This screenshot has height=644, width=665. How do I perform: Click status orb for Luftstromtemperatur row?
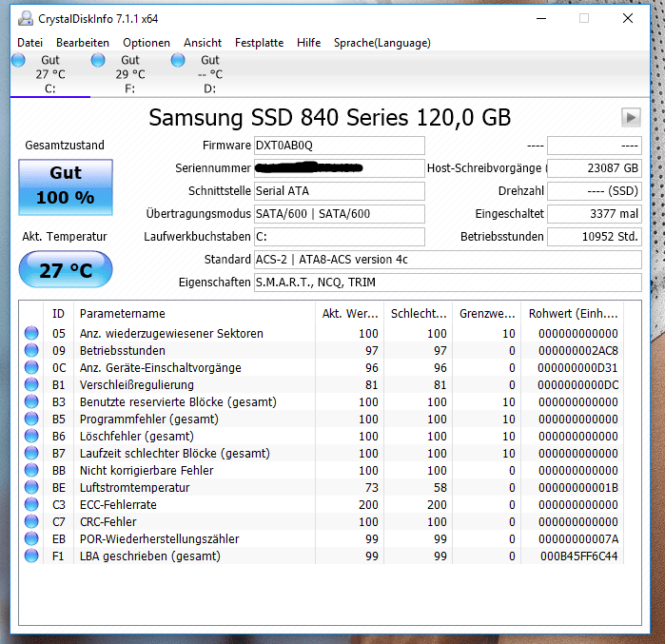pyautogui.click(x=31, y=487)
